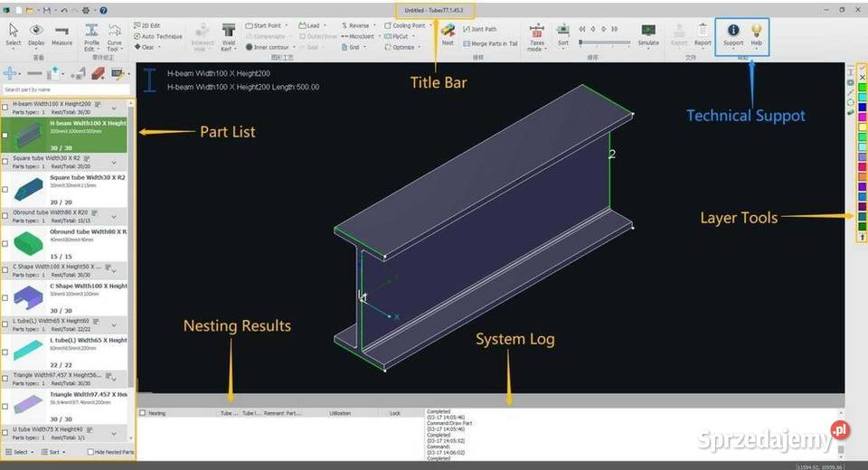Open the Clear menu item

(147, 47)
